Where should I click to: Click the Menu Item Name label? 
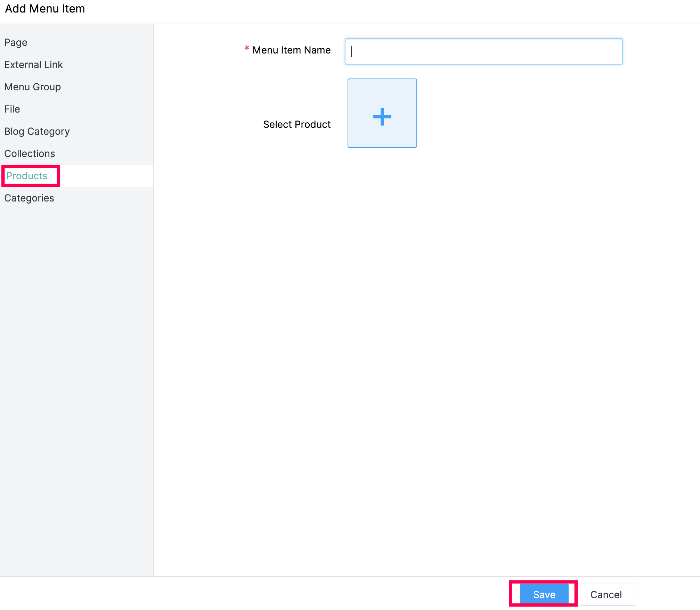point(291,50)
